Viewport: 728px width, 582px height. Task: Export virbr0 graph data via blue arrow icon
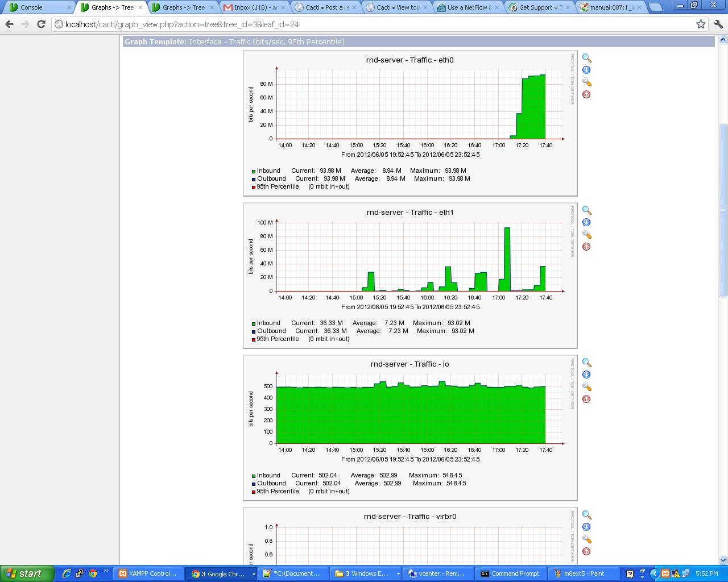[586, 527]
